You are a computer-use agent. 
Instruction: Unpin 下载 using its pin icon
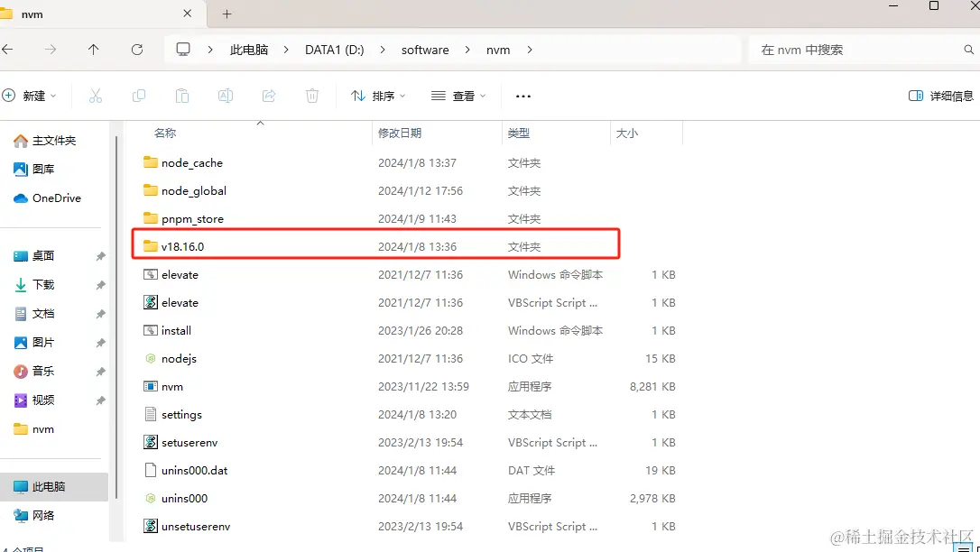pos(100,285)
